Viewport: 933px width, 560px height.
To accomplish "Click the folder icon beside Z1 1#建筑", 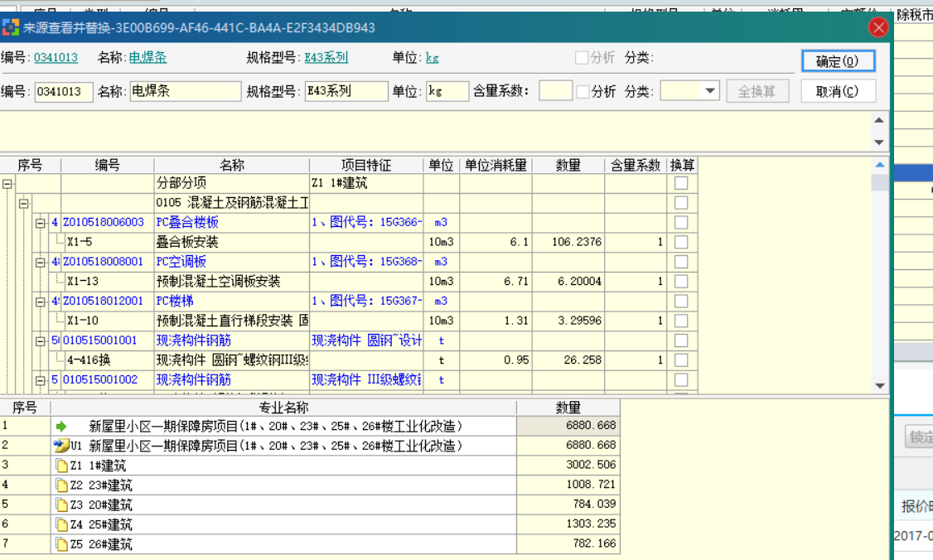I will (x=61, y=466).
